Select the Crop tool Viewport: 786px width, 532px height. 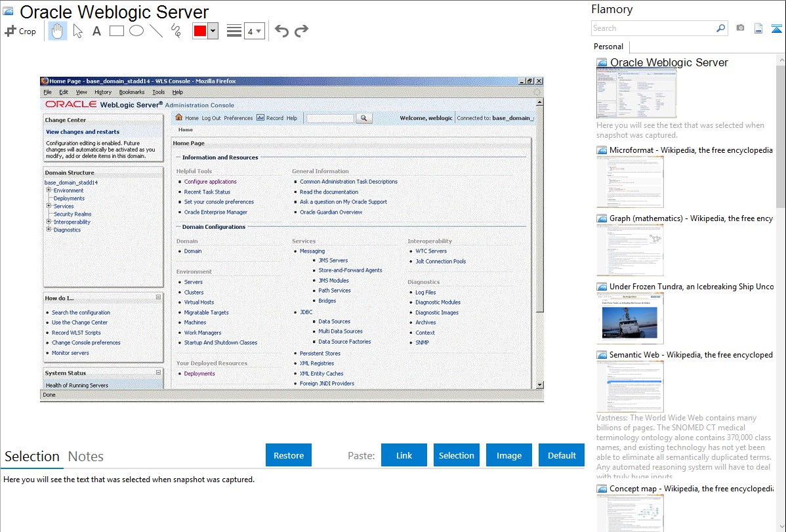click(20, 31)
